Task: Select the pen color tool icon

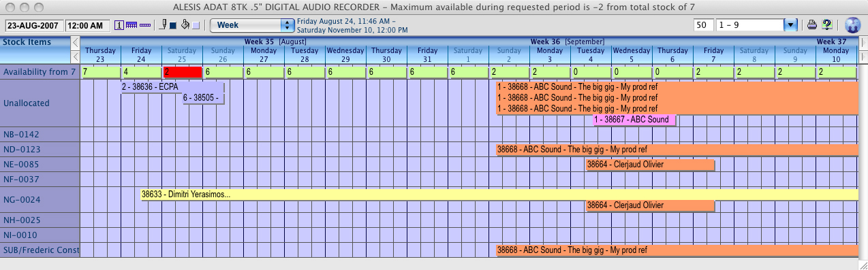Action: click(x=164, y=25)
